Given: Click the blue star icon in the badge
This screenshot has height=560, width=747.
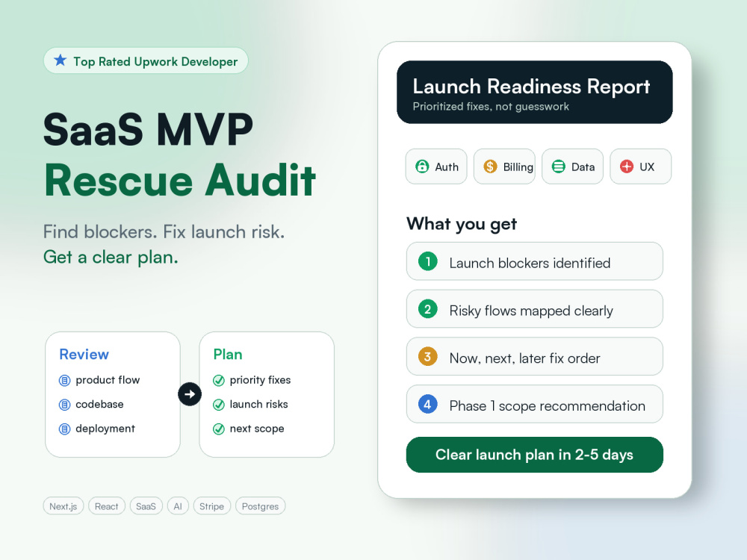Looking at the screenshot, I should pyautogui.click(x=60, y=60).
